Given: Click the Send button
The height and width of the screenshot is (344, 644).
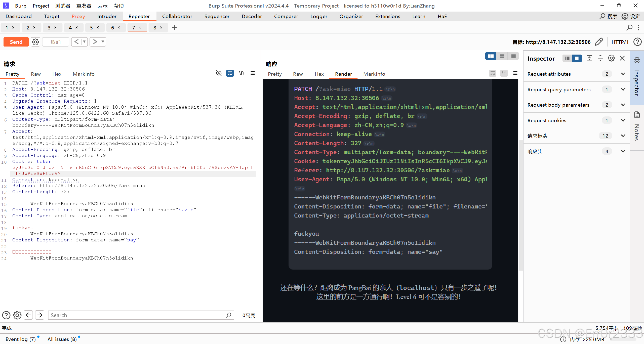Looking at the screenshot, I should pos(16,42).
